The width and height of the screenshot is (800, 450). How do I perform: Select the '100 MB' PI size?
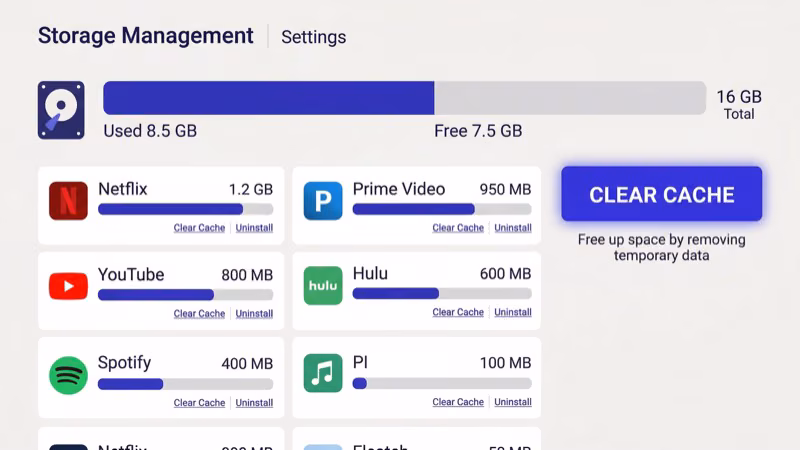click(x=505, y=363)
